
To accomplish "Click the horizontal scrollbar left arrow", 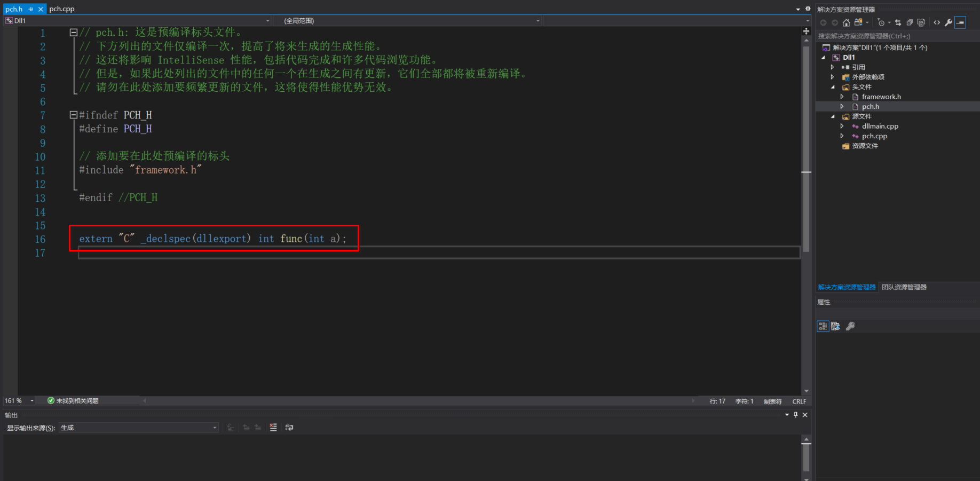I will [x=145, y=401].
